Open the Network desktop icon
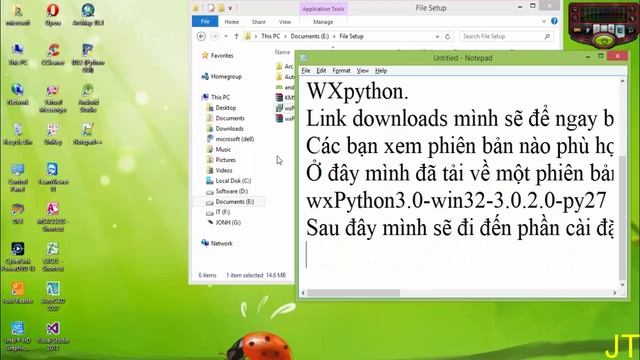 (18, 94)
